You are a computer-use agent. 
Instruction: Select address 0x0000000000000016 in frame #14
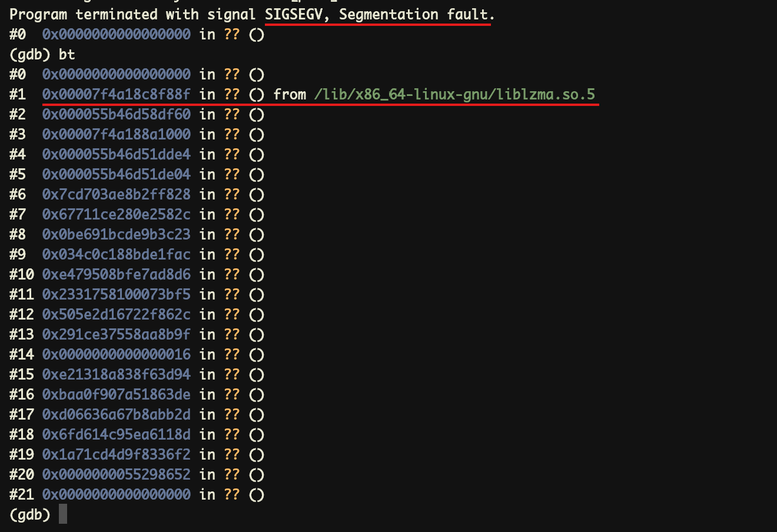(x=116, y=354)
